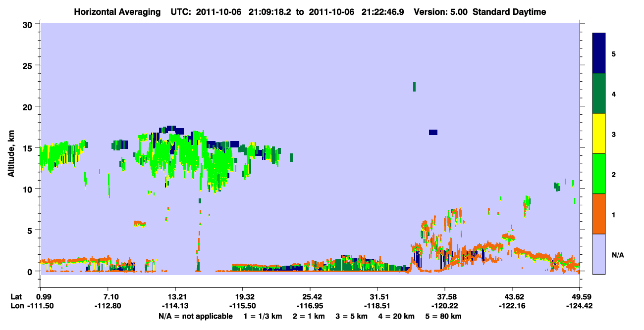Click longitude value -112.80
The height and width of the screenshot is (330, 644).
[108, 306]
